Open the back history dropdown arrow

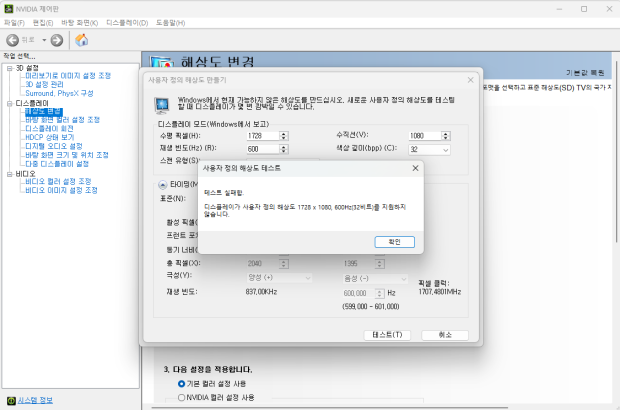pyautogui.click(x=44, y=40)
